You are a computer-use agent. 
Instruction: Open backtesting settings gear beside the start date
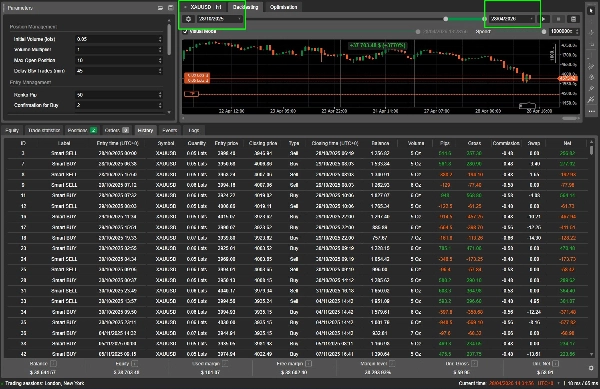(188, 19)
